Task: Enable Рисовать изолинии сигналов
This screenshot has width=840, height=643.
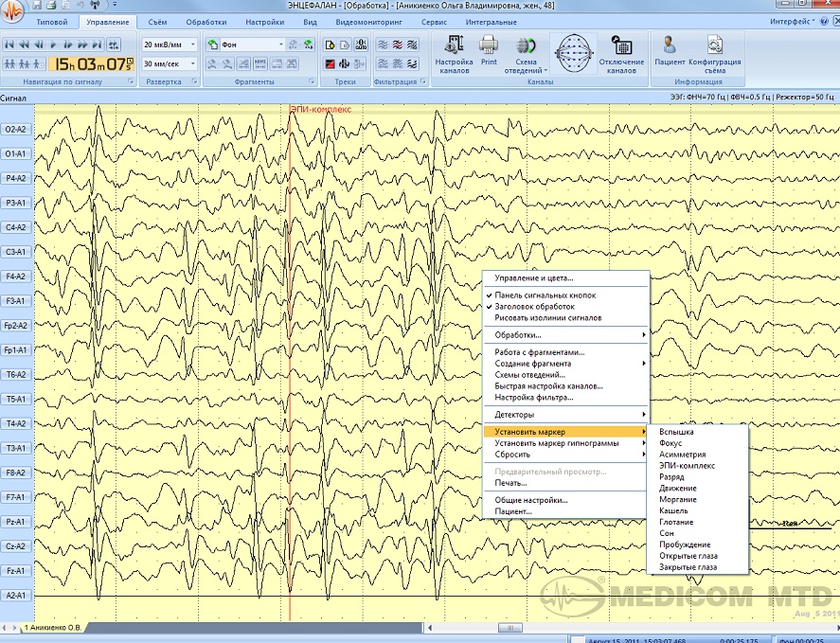Action: point(548,318)
